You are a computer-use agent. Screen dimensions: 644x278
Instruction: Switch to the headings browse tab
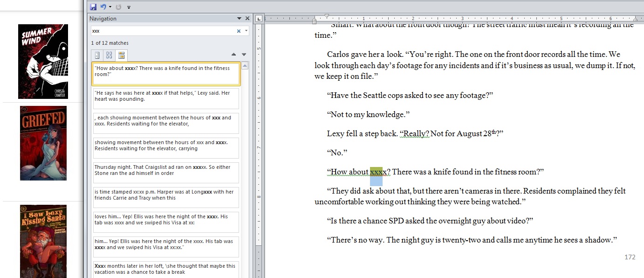click(97, 55)
